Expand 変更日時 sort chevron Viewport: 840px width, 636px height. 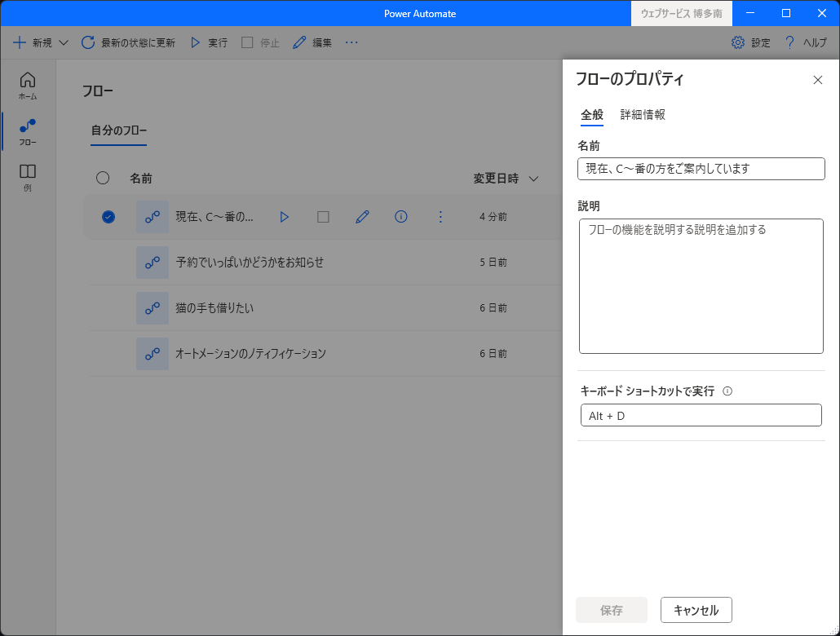(533, 179)
